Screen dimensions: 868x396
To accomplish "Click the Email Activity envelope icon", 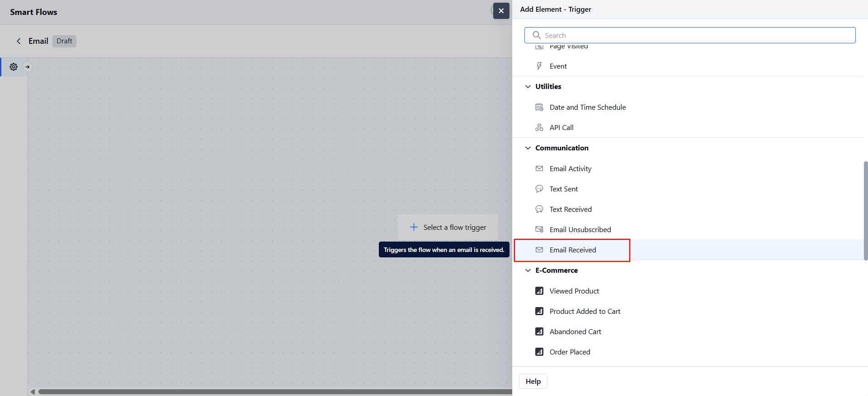I will [x=539, y=168].
